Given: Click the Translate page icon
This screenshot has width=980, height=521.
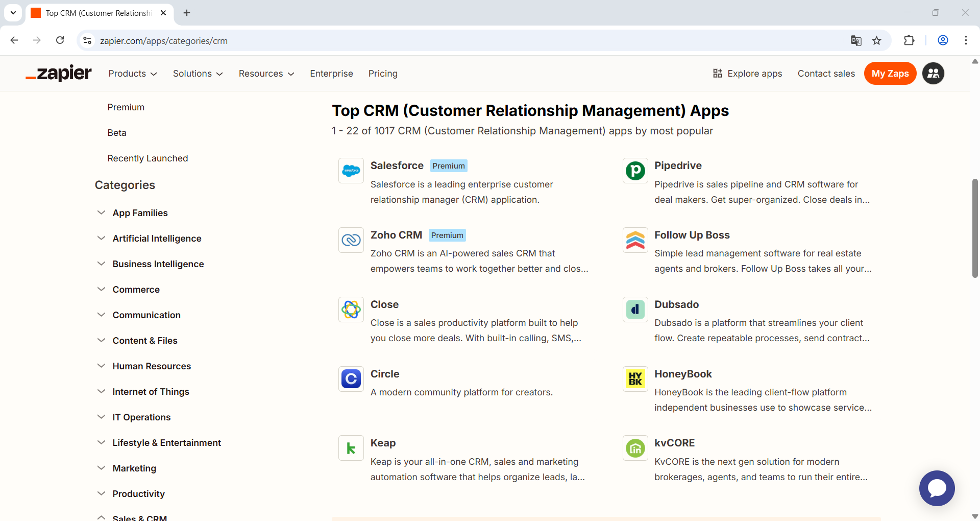Looking at the screenshot, I should point(856,41).
